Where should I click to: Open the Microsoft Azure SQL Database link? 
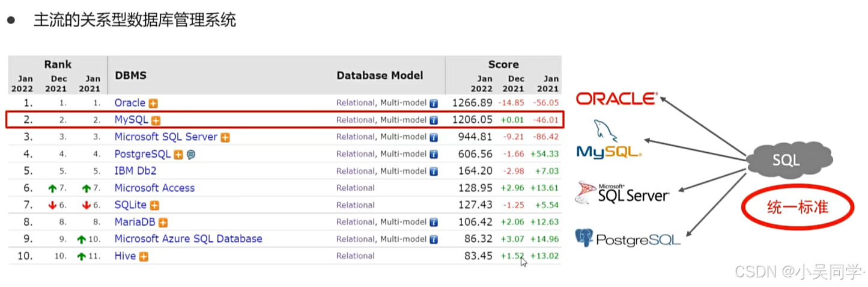188,239
